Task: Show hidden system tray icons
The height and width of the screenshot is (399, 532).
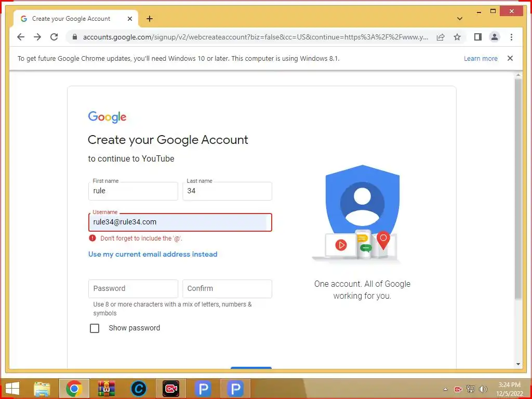Action: (445, 389)
